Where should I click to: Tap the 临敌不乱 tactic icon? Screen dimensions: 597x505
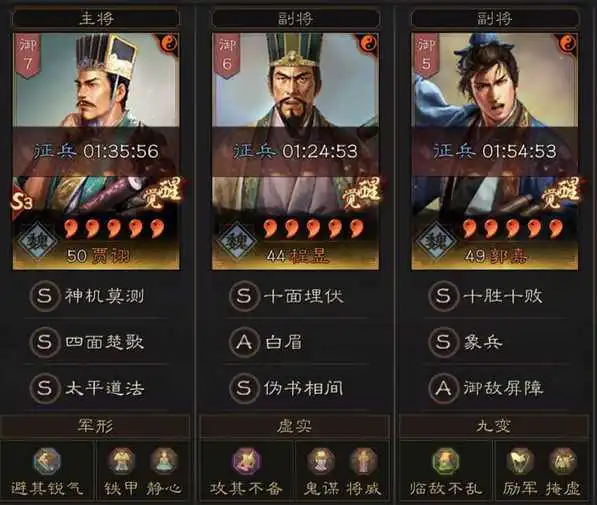click(x=445, y=461)
